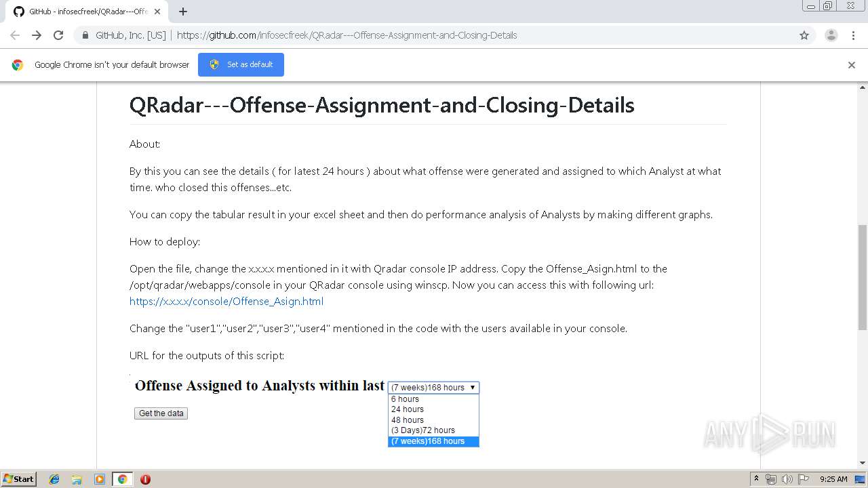868x488 pixels.
Task: Open network status tray icon
Action: (771, 479)
